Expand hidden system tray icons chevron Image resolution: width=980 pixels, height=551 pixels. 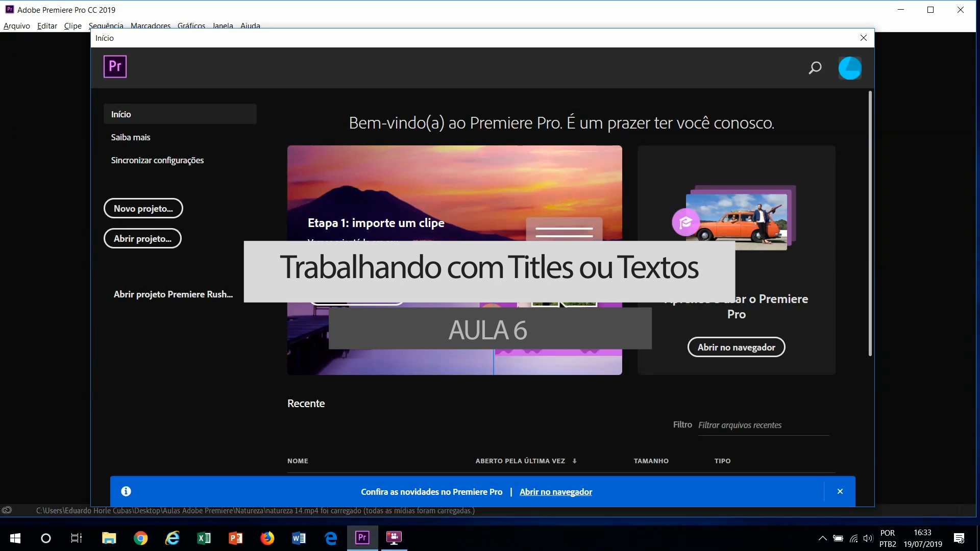coord(822,538)
